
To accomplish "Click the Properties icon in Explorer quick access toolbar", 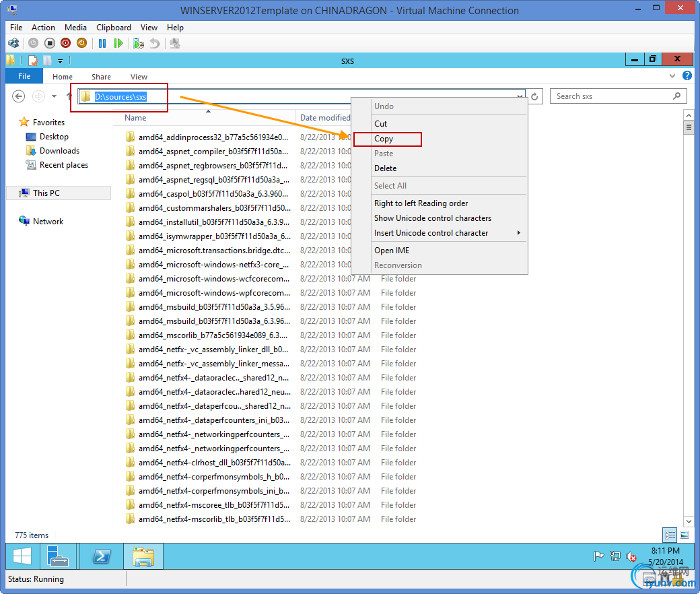I will (x=33, y=61).
